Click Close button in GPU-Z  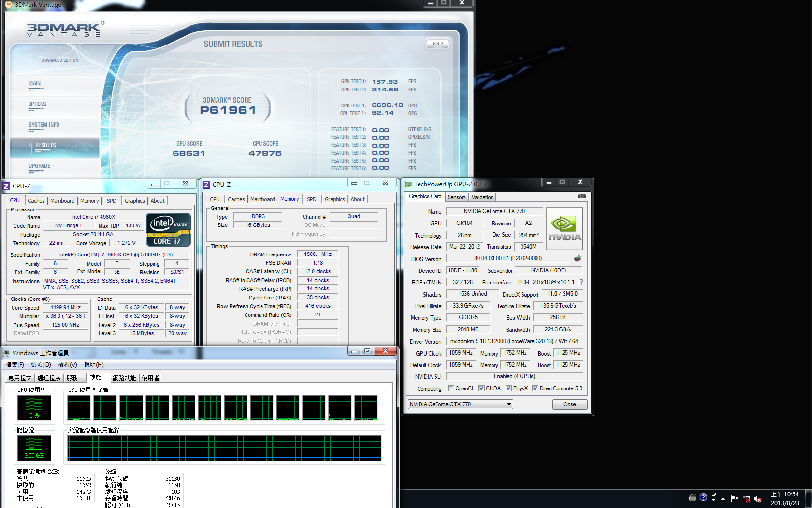[569, 404]
